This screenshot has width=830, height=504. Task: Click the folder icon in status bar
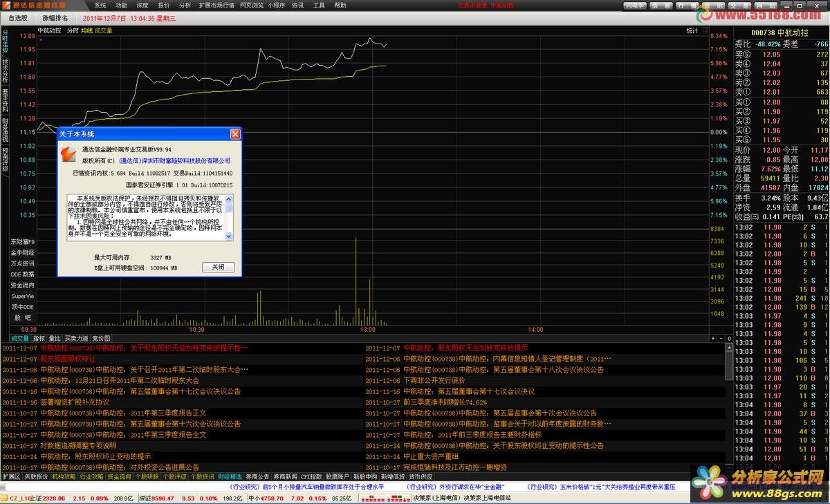pos(4,498)
